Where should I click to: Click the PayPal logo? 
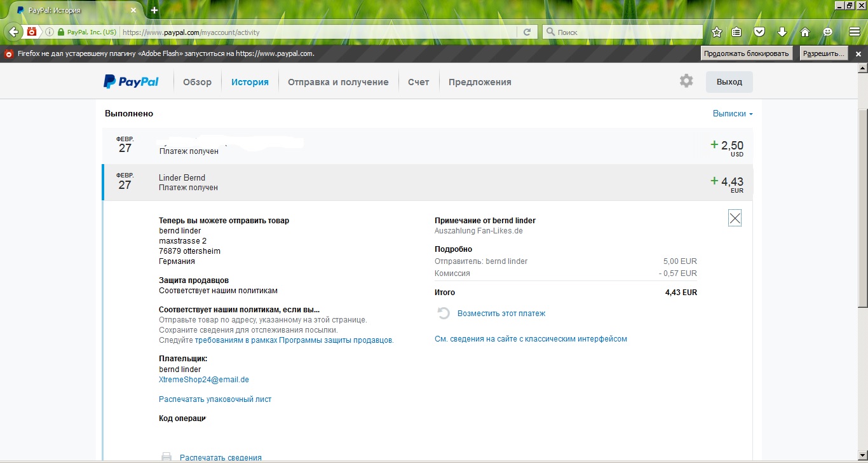coord(132,81)
